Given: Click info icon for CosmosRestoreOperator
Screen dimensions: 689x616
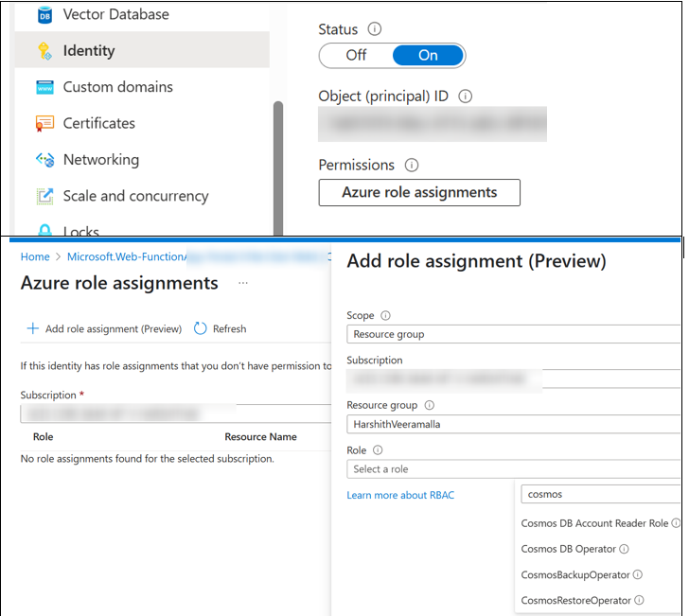Looking at the screenshot, I should click(x=640, y=600).
